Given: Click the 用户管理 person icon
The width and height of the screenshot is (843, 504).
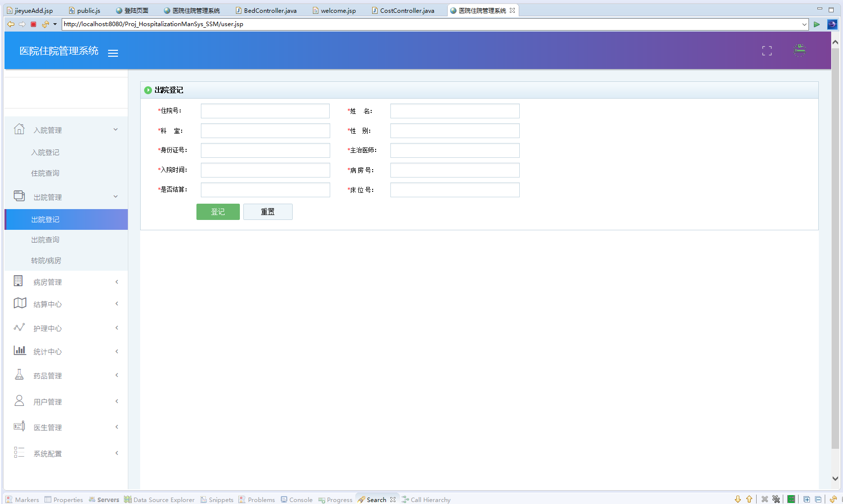Looking at the screenshot, I should (19, 400).
